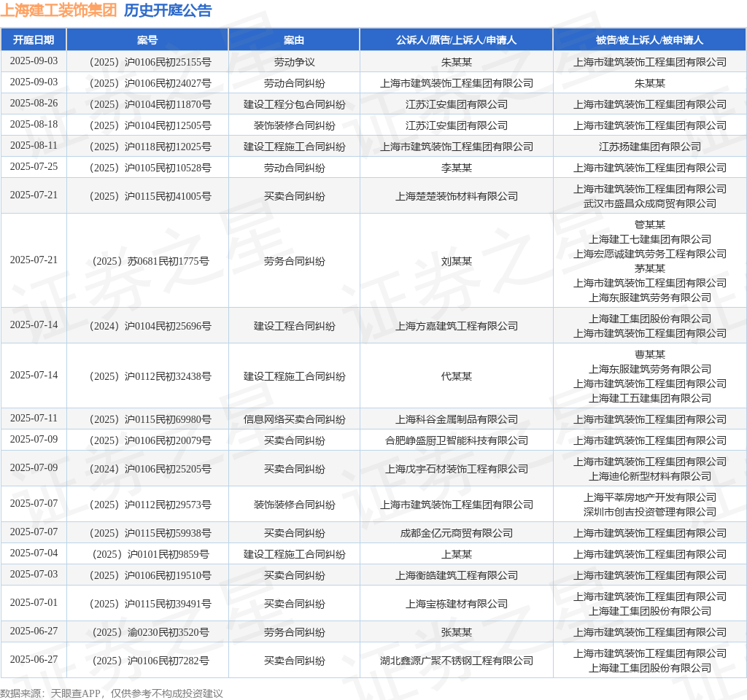
Task: Click the 上海建工装饰集团 title text
Action: click(x=58, y=10)
